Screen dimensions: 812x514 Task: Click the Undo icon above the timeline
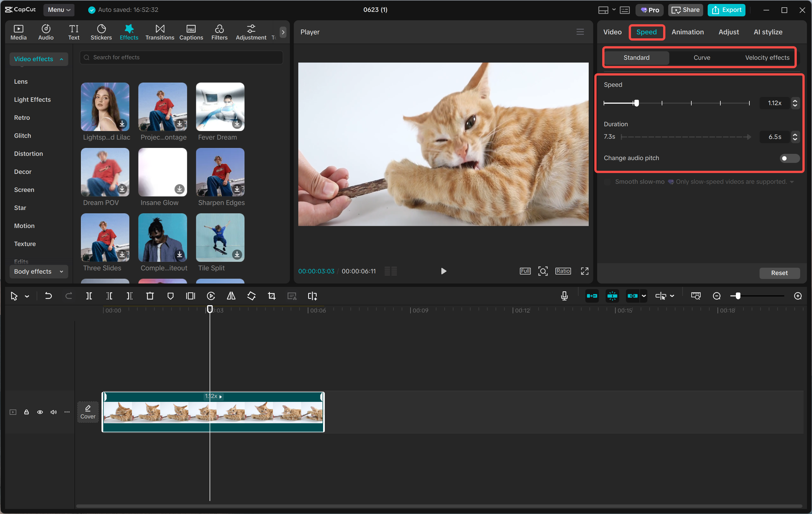click(48, 296)
